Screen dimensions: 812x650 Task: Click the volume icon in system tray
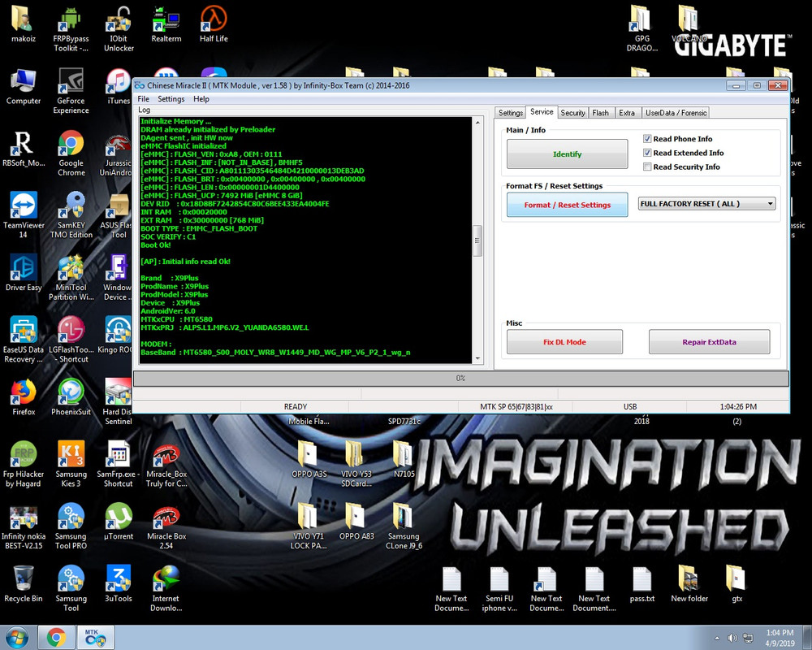click(x=732, y=638)
